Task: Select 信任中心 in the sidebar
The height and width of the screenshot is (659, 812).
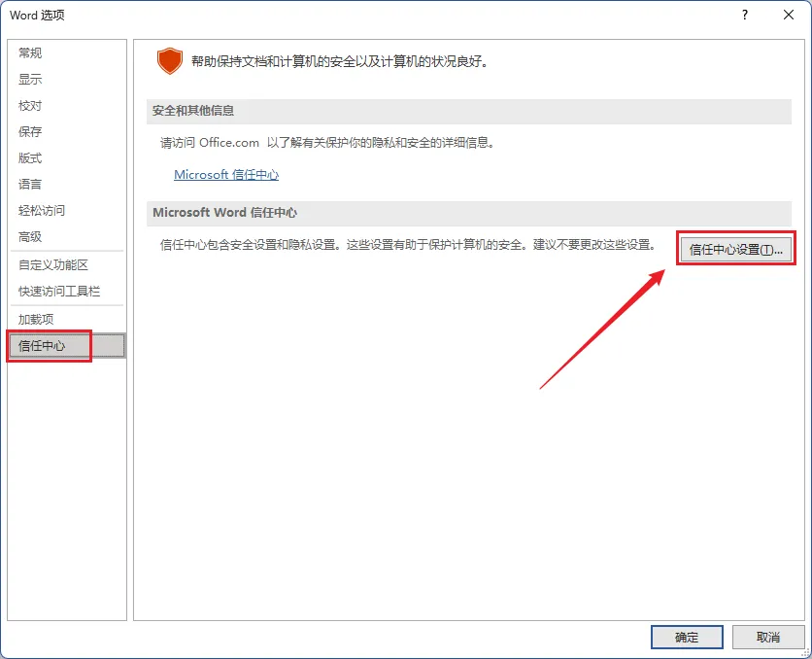Action: [x=66, y=346]
